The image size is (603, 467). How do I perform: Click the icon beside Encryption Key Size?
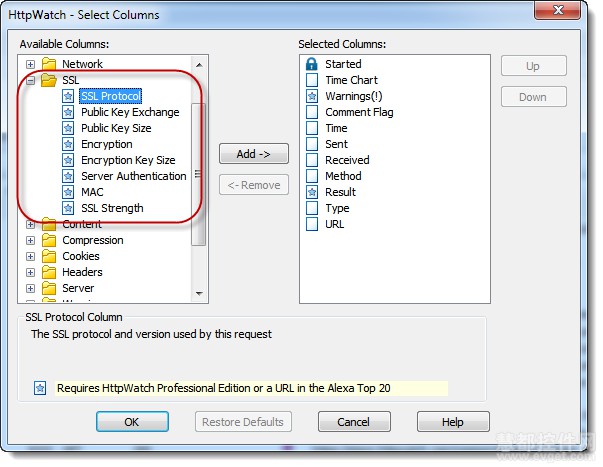coord(68,160)
